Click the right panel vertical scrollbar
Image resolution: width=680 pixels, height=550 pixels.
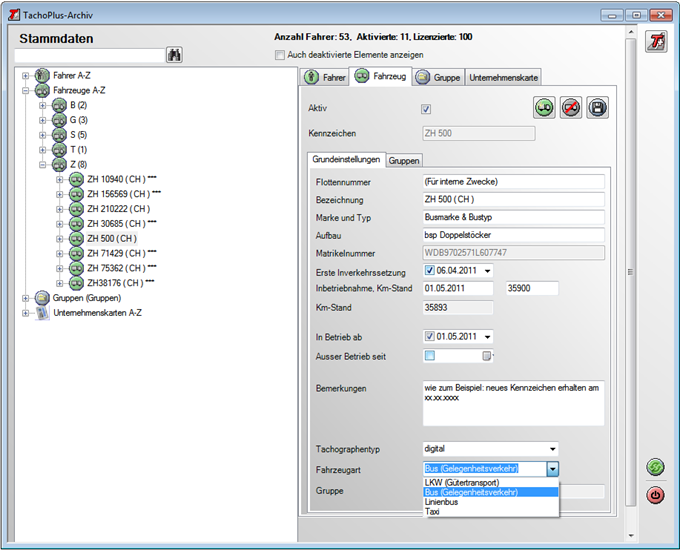(629, 270)
